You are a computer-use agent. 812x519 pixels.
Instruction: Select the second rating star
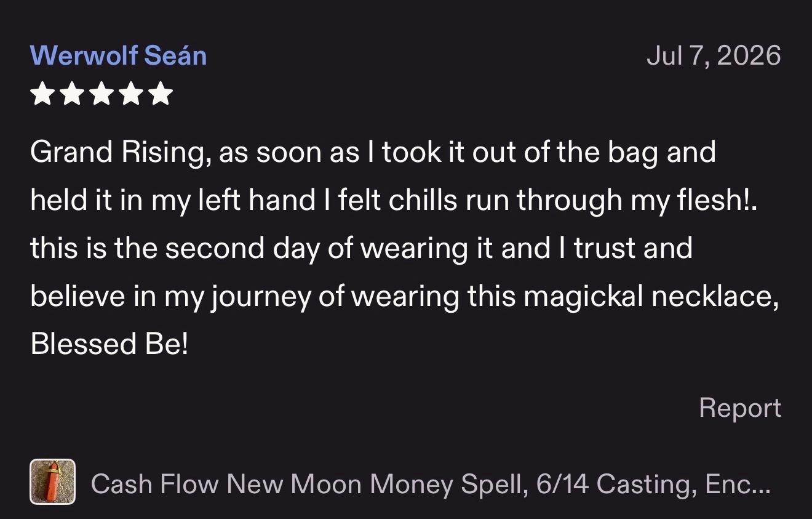point(72,95)
